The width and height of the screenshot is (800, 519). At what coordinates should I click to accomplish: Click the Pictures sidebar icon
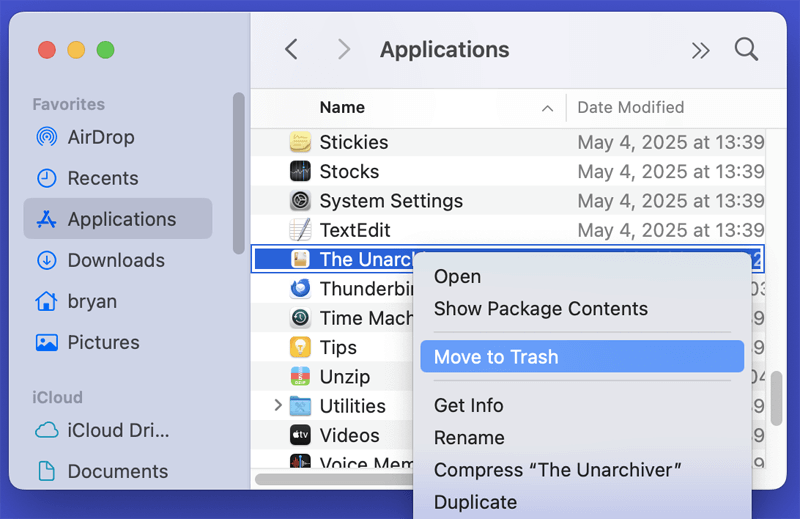point(46,342)
